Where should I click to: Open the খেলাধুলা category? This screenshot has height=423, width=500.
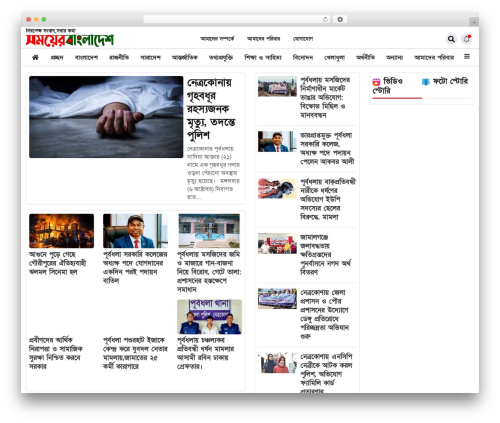[x=334, y=58]
